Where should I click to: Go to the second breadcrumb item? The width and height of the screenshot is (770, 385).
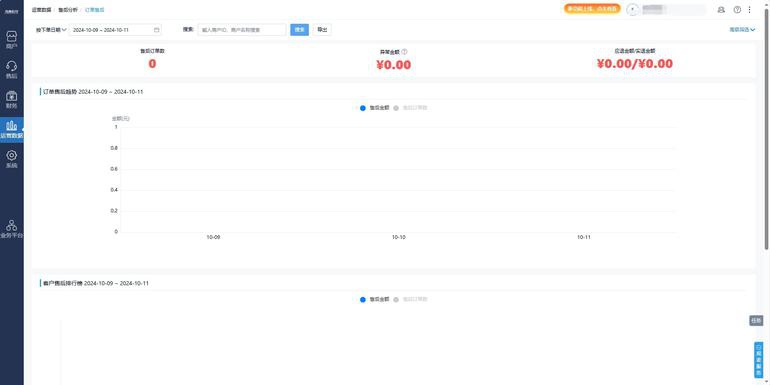[x=68, y=10]
